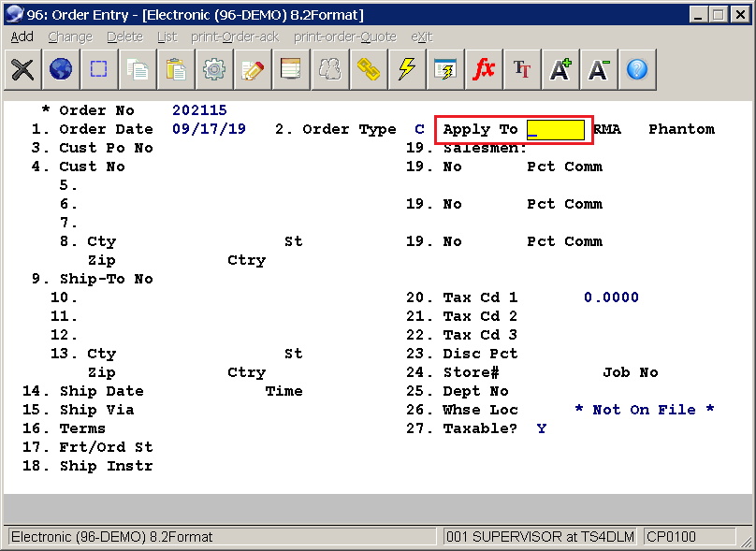
Task: Click status bar text 001 SUPERVISOR at TS4DLM
Action: (540, 537)
